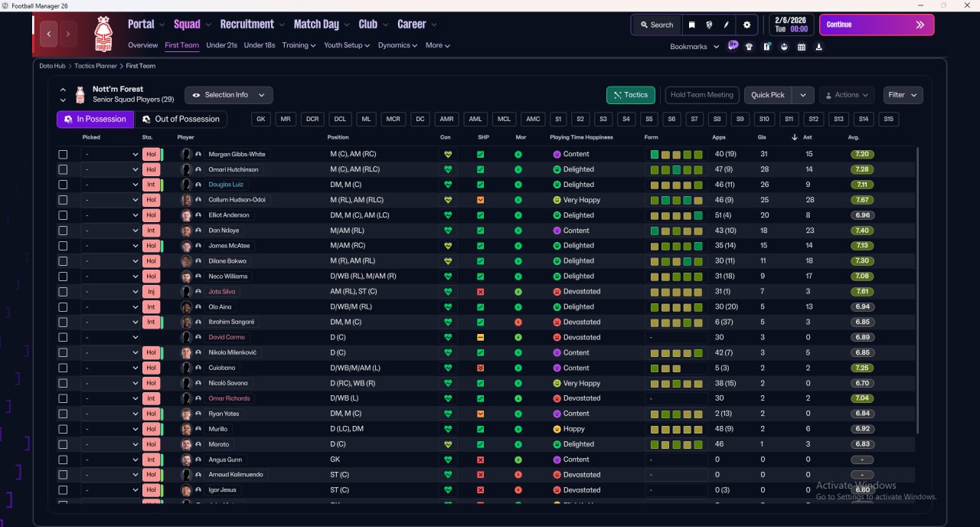The height and width of the screenshot is (527, 980).
Task: Click the shirt icon in bookmarks bar
Action: point(749,47)
